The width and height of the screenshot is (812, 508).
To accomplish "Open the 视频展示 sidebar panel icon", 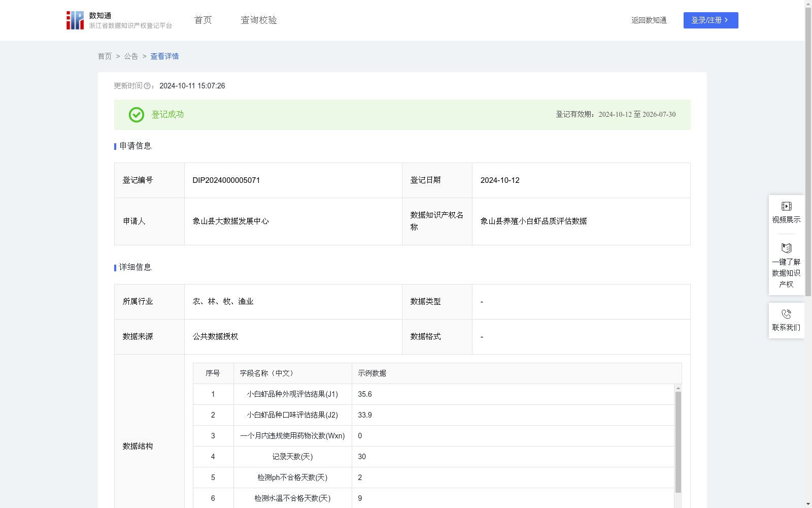I will point(786,206).
